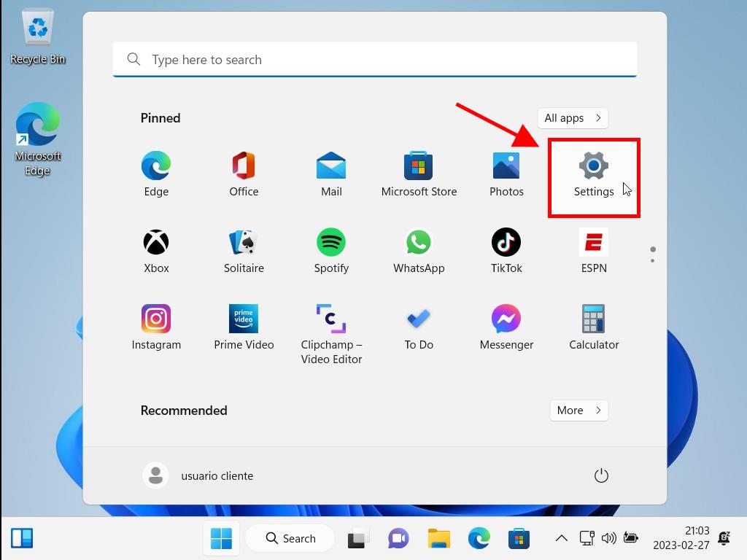Open the Instagram app
Screen dimensions: 747x560
point(156,327)
